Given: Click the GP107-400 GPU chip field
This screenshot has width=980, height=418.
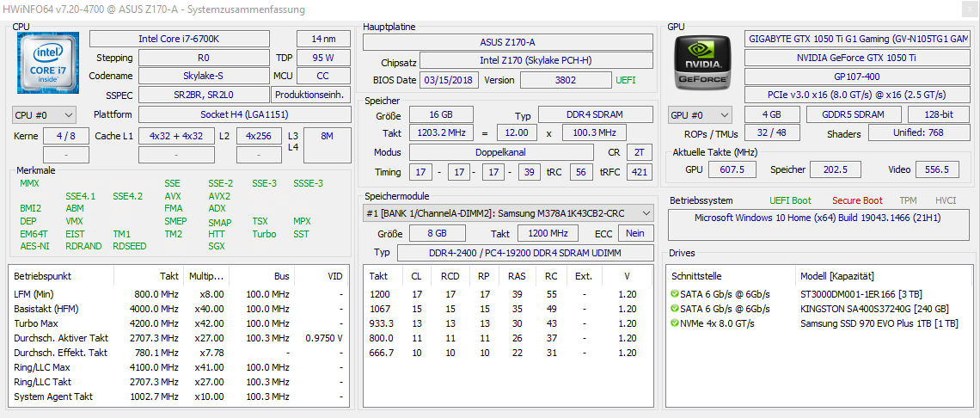Looking at the screenshot, I should click(858, 76).
